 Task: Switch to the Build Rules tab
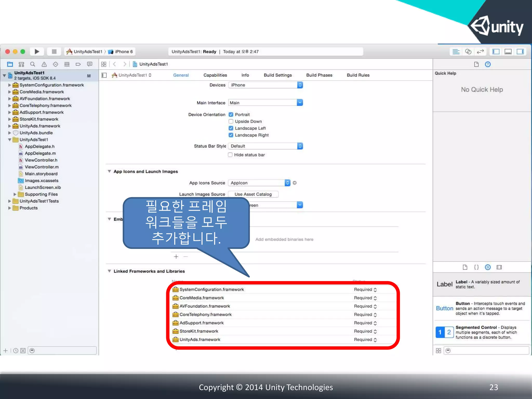pos(358,75)
